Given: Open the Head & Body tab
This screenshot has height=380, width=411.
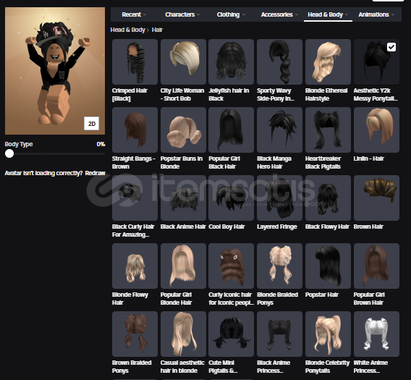Looking at the screenshot, I should tap(328, 14).
